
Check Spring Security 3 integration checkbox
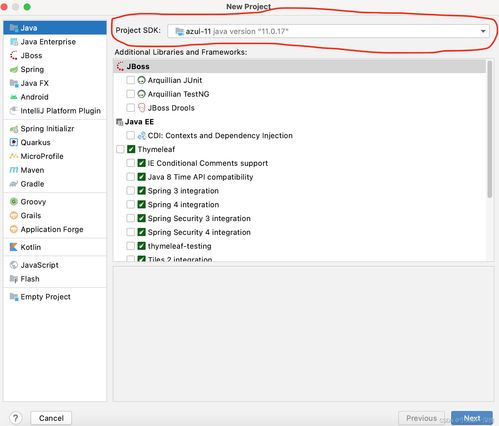tap(130, 218)
